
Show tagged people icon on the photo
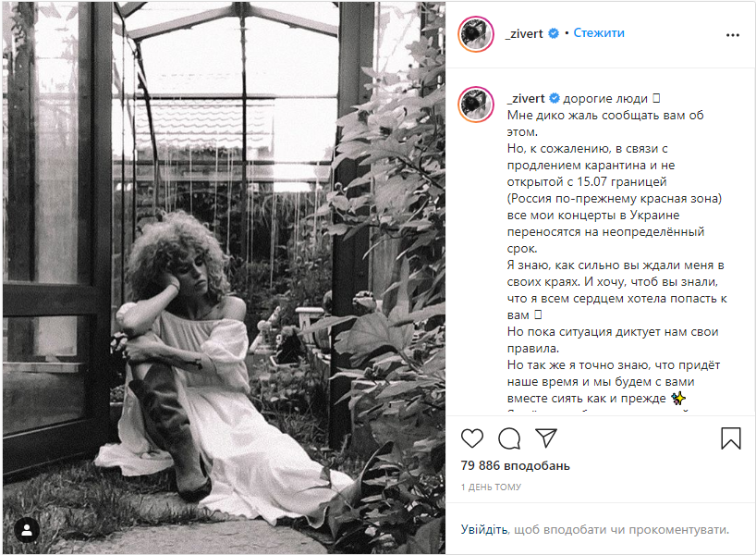[27, 530]
